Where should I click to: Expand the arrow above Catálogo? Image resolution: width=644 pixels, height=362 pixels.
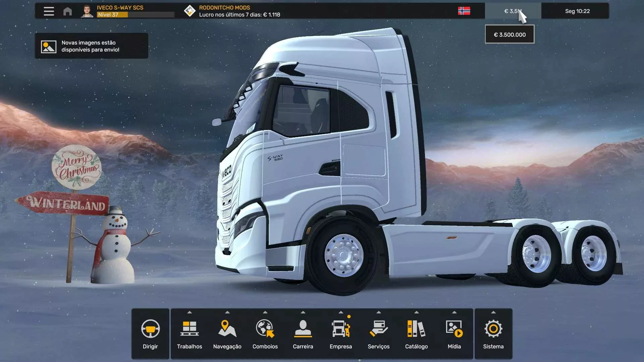pyautogui.click(x=416, y=312)
